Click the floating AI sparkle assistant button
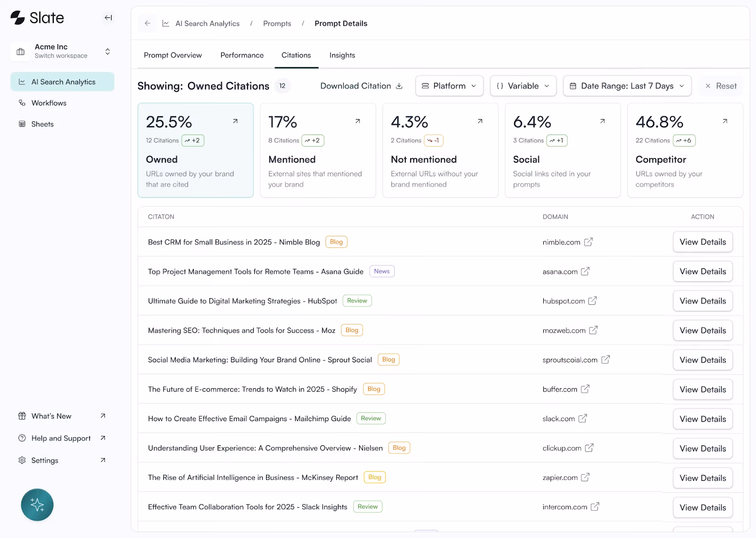Viewport: 756px width, 538px height. point(37,505)
